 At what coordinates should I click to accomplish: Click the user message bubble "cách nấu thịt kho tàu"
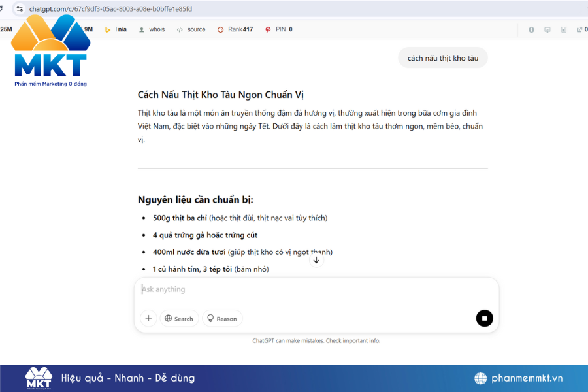point(442,58)
